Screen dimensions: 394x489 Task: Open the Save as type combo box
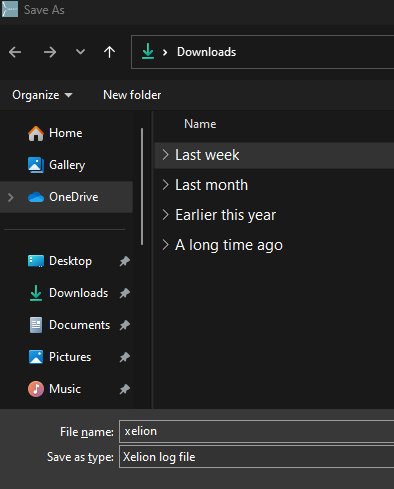click(257, 457)
